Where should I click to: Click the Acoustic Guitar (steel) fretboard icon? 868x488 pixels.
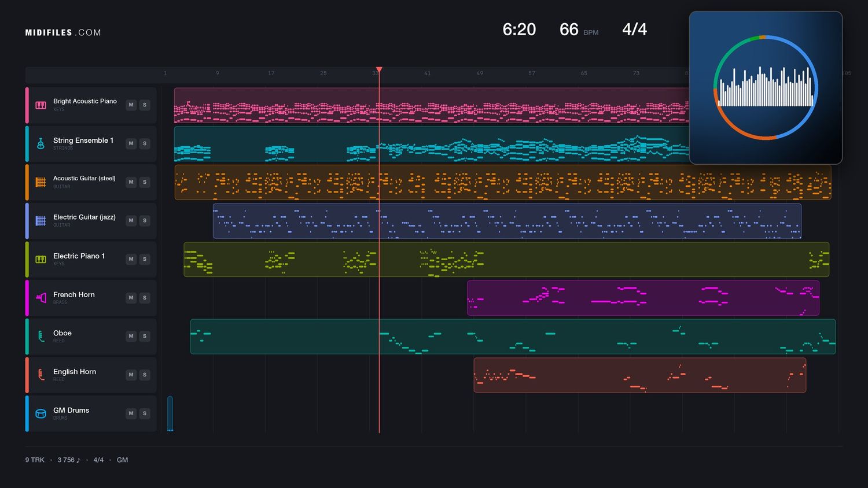click(41, 182)
